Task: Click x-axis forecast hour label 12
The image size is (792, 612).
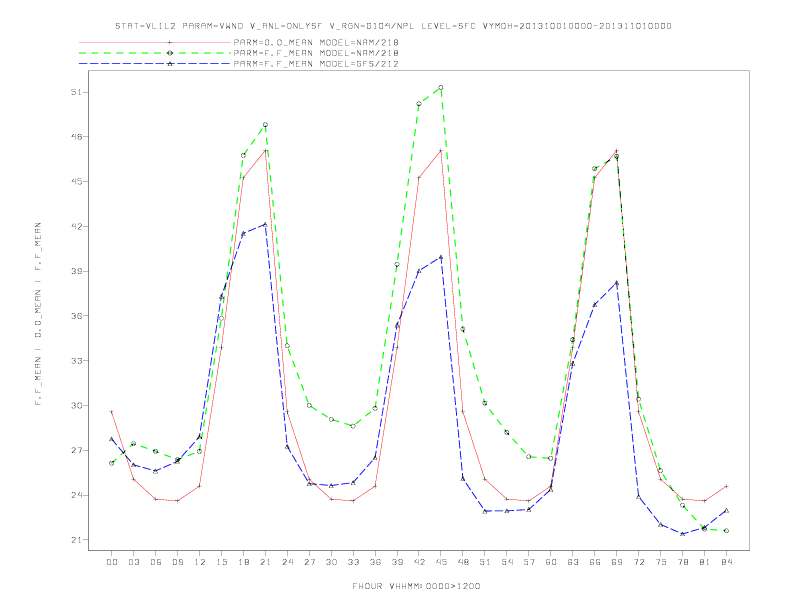Action: coord(200,562)
